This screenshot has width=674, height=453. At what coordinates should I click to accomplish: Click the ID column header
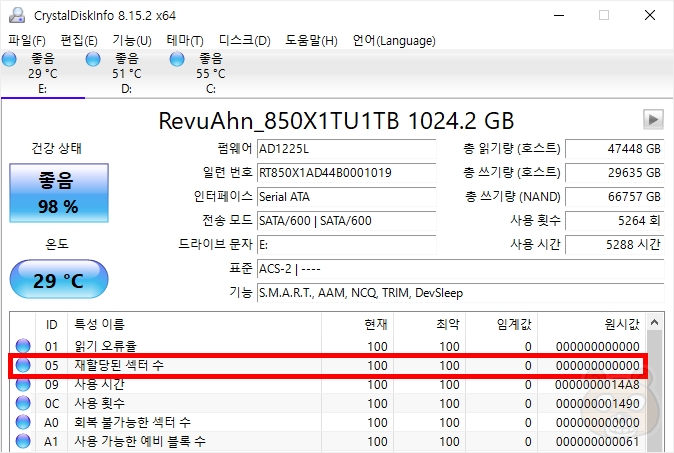[x=52, y=324]
